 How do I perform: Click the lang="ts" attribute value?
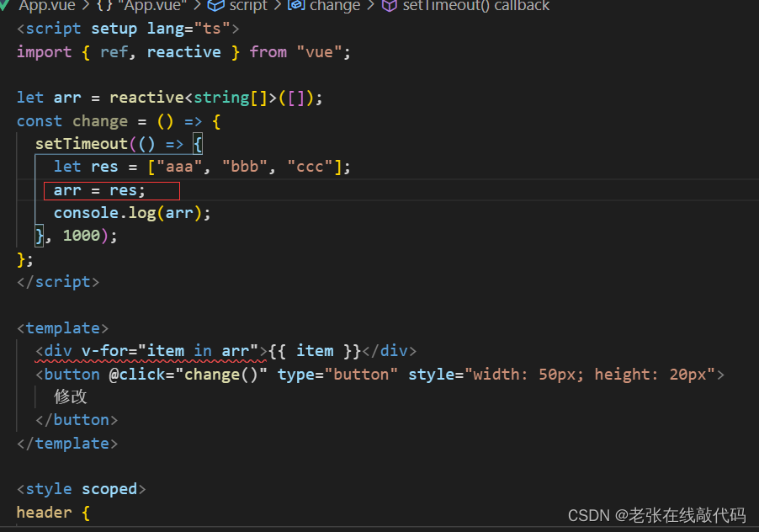pos(212,29)
